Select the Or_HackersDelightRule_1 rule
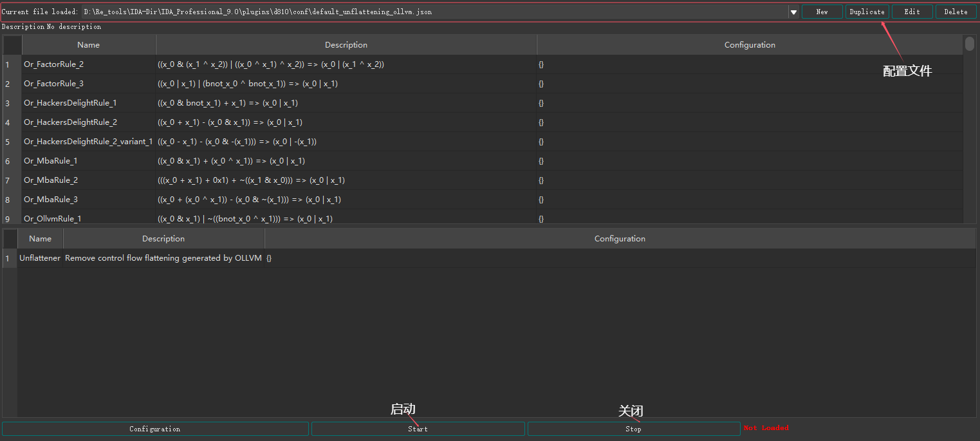The image size is (980, 441). (70, 103)
